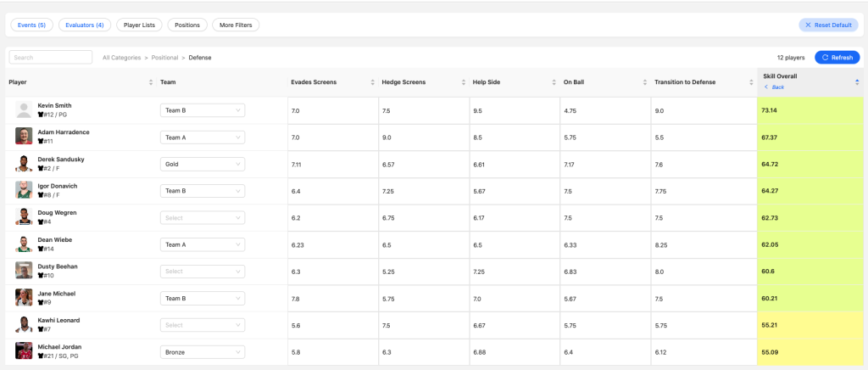The image size is (868, 370).
Task: Expand Derek Sandusky's Gold team dropdown
Action: point(203,164)
